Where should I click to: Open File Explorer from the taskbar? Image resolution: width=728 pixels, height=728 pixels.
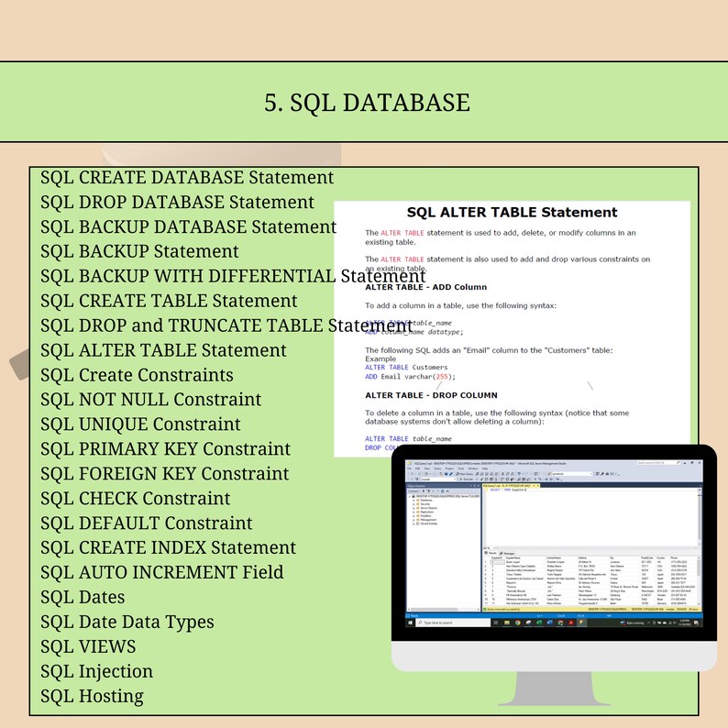(x=507, y=623)
